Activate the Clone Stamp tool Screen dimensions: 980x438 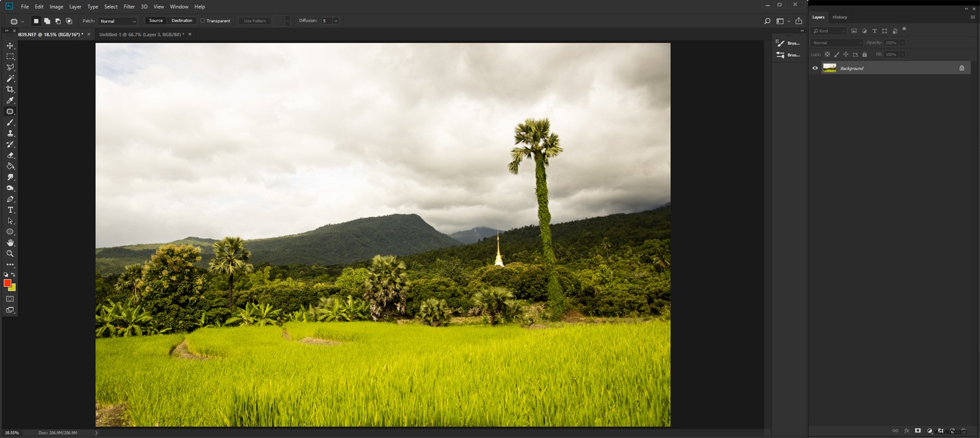pyautogui.click(x=10, y=133)
